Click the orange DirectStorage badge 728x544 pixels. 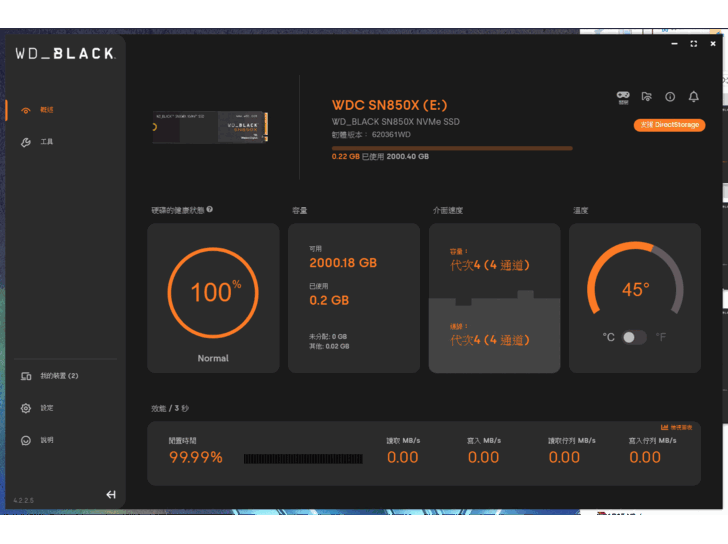[670, 125]
